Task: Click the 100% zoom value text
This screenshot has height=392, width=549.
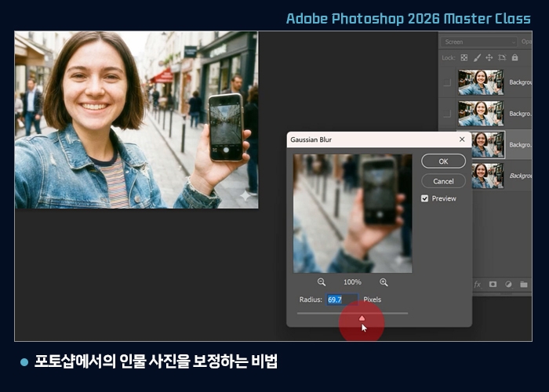Action: tap(352, 282)
